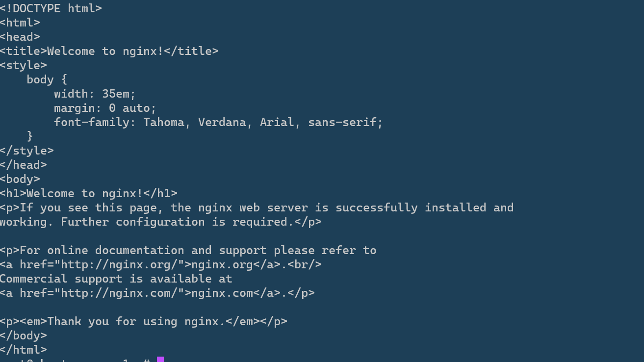
Task: Click the <!DOCTYPE html> line
Action: (51, 8)
